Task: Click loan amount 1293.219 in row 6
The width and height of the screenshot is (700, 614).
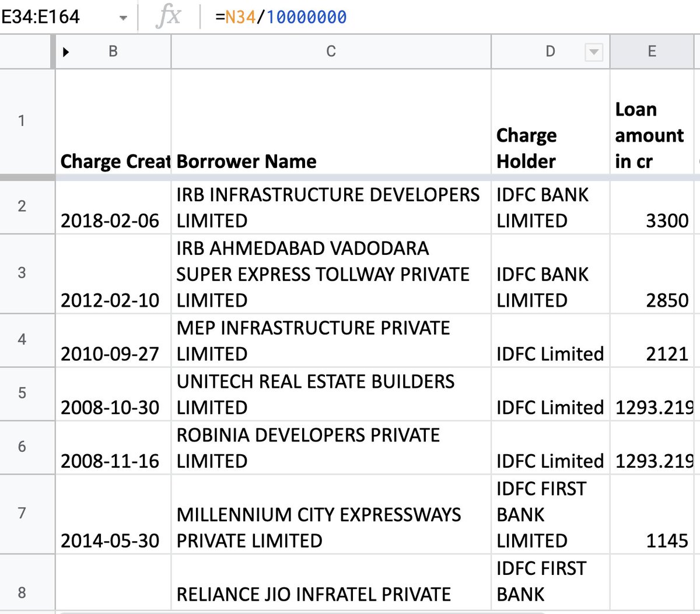Action: [652, 448]
